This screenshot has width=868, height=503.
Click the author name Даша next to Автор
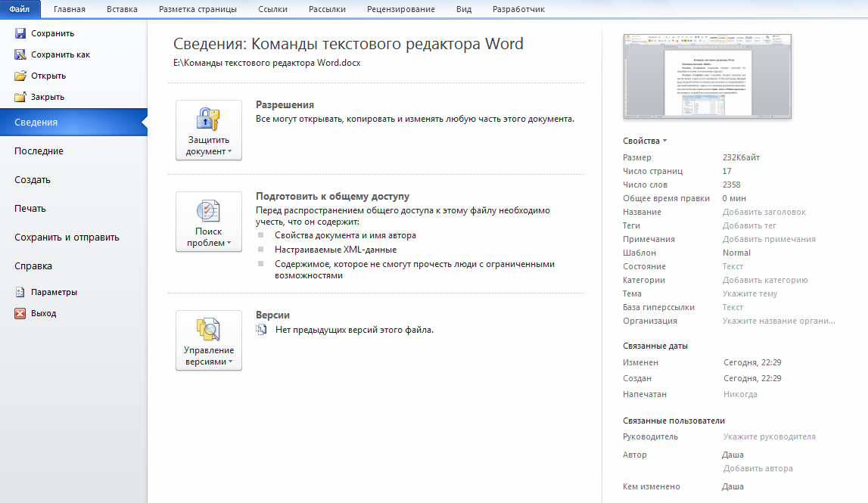(x=733, y=455)
